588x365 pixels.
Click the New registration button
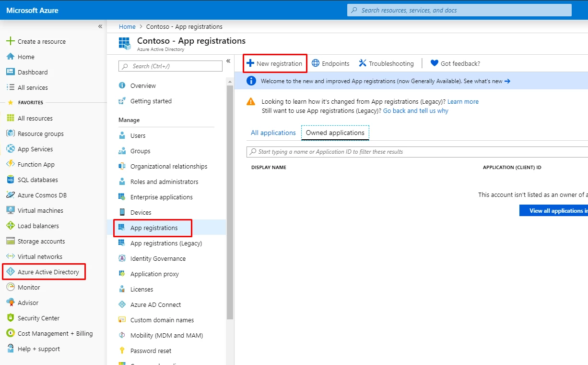(x=275, y=63)
